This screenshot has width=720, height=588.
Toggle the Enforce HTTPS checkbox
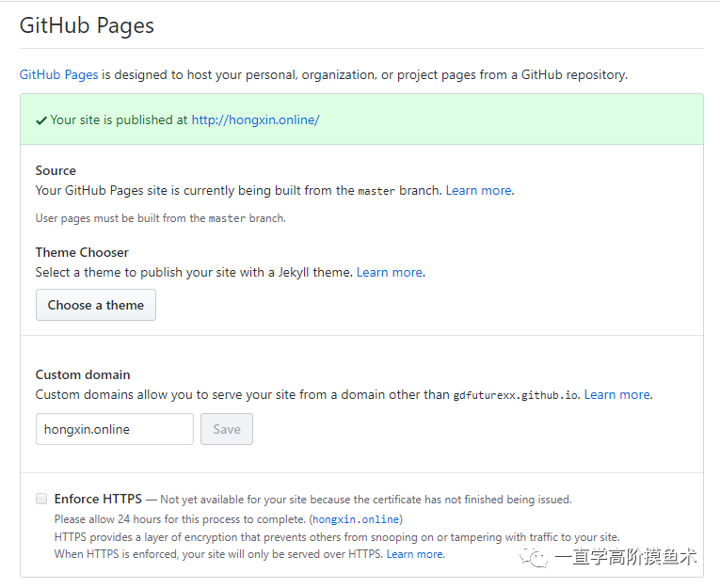point(41,499)
